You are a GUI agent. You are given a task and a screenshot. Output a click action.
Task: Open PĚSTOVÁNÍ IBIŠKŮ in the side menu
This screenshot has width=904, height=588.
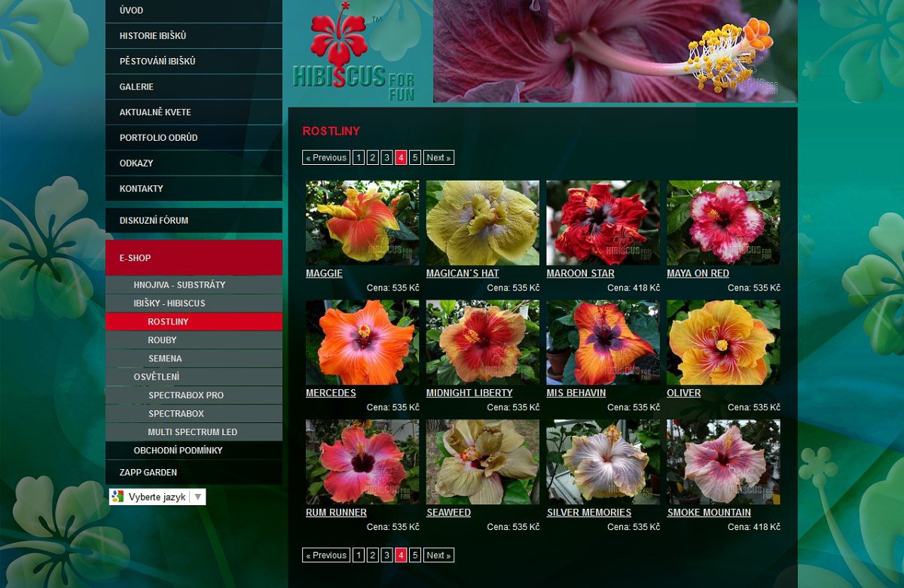194,61
